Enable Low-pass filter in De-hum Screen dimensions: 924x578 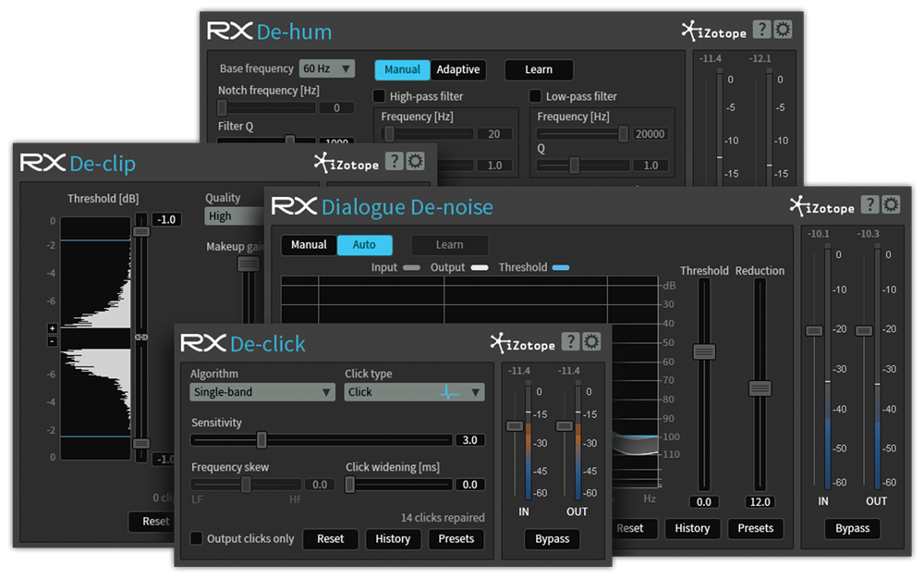(x=535, y=95)
